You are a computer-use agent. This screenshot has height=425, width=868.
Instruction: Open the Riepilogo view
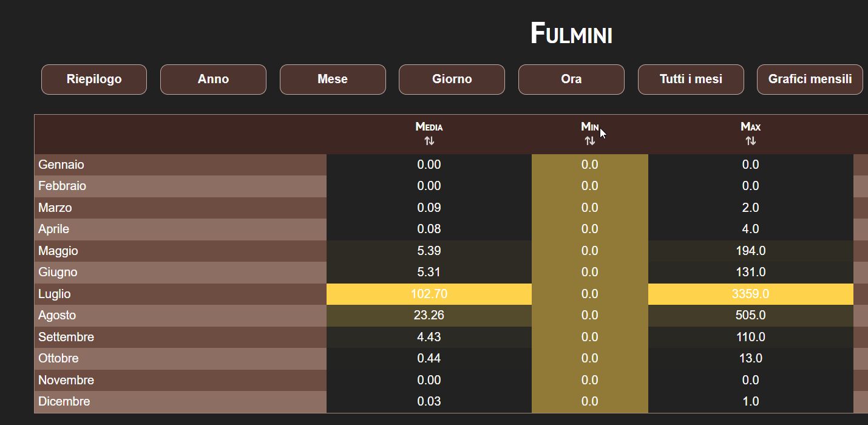point(94,80)
